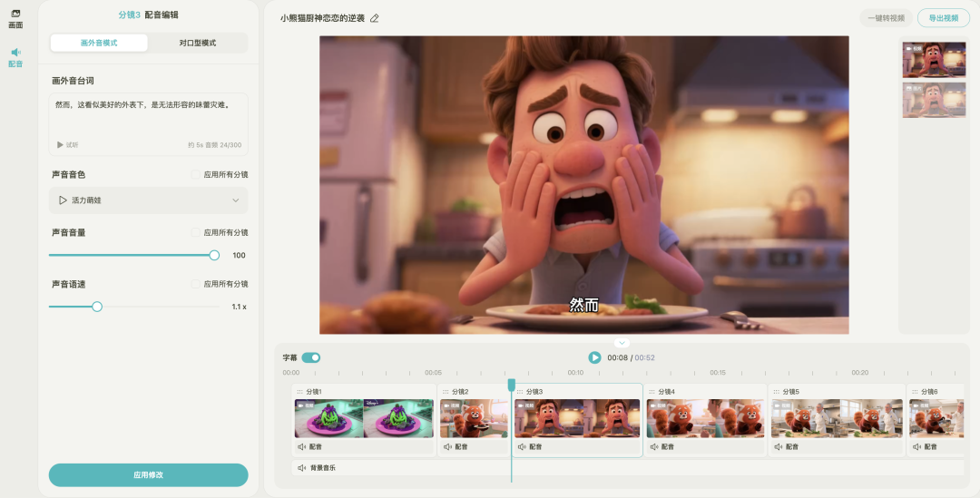Click the speaker icon on 背景音乐 track

tap(301, 468)
